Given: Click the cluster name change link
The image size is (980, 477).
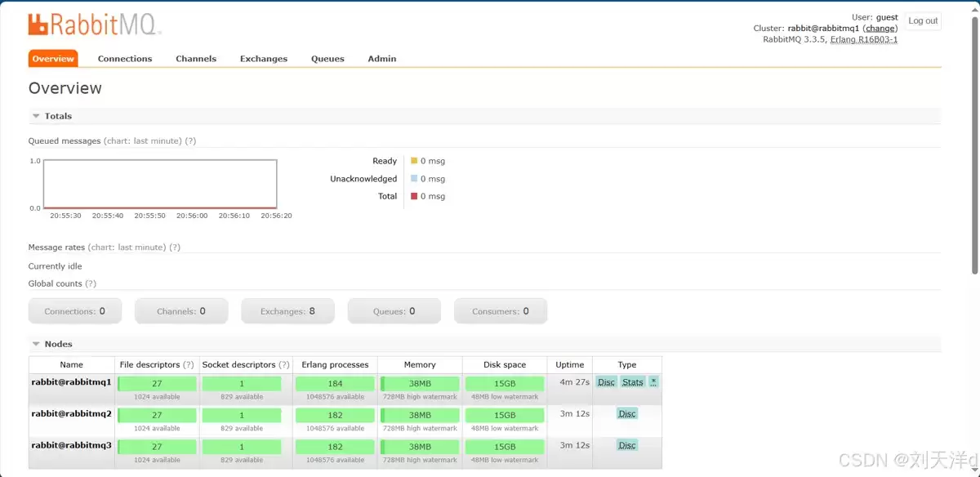Looking at the screenshot, I should click(x=880, y=28).
